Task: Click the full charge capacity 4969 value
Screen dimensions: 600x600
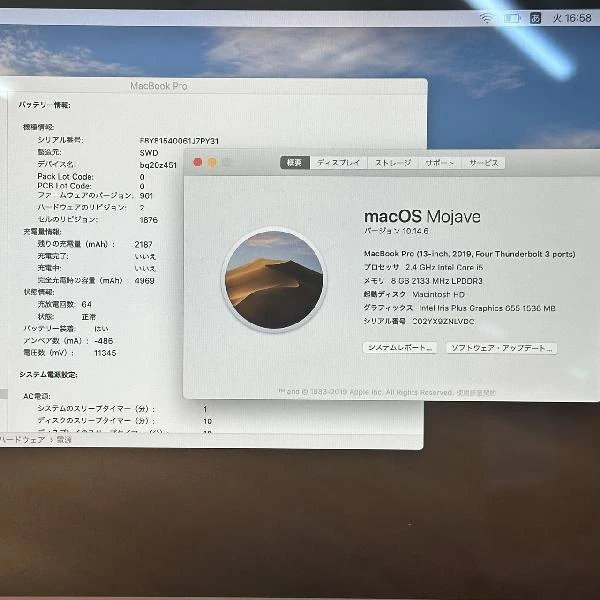Action: 144,281
